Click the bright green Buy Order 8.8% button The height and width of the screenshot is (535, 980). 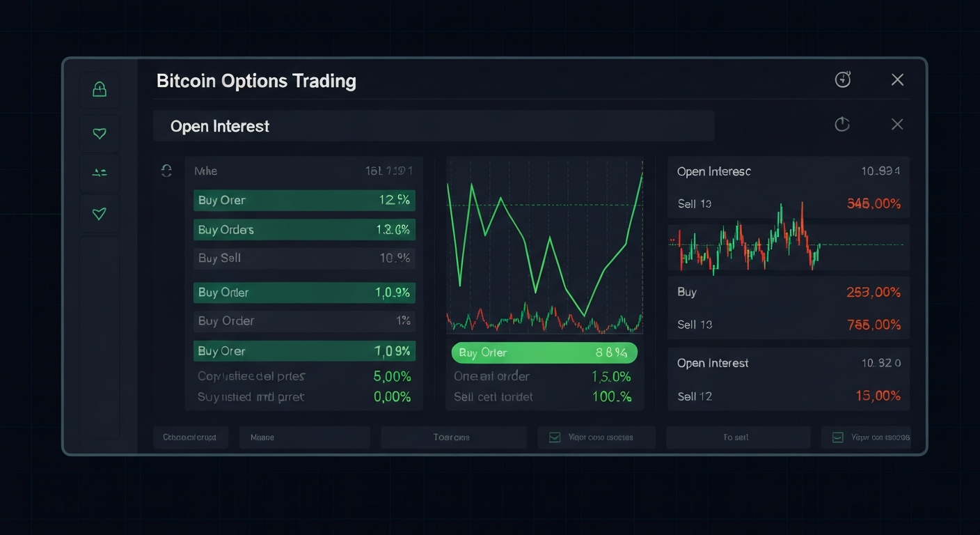(x=544, y=352)
